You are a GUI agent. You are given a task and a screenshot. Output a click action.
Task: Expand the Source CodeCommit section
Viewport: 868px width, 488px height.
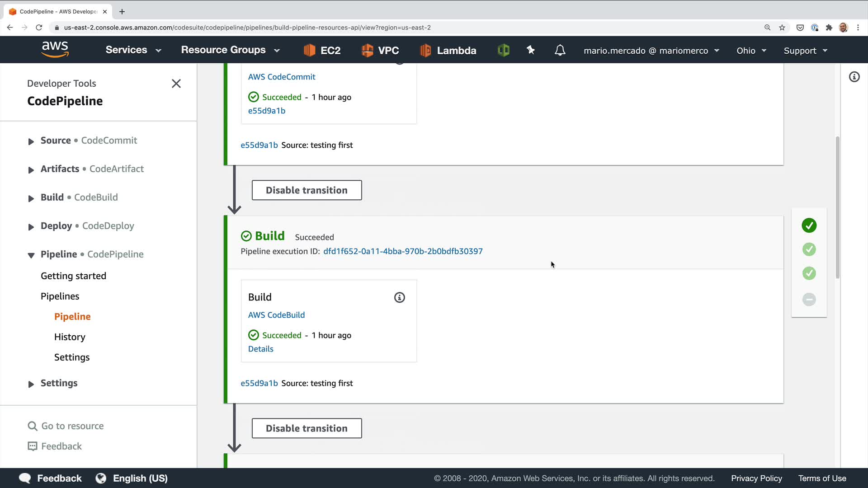coord(31,141)
